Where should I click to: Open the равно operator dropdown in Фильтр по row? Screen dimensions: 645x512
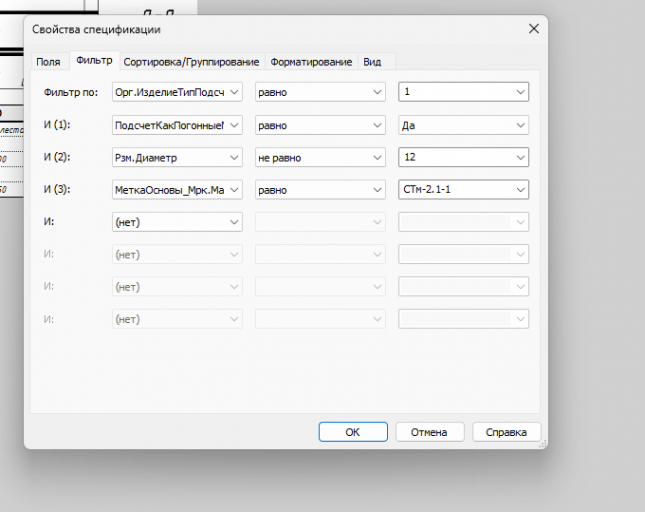tap(320, 92)
